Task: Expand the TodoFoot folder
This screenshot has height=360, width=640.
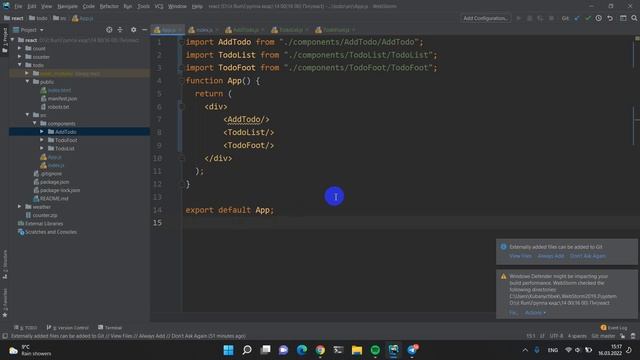Action: click(x=42, y=140)
